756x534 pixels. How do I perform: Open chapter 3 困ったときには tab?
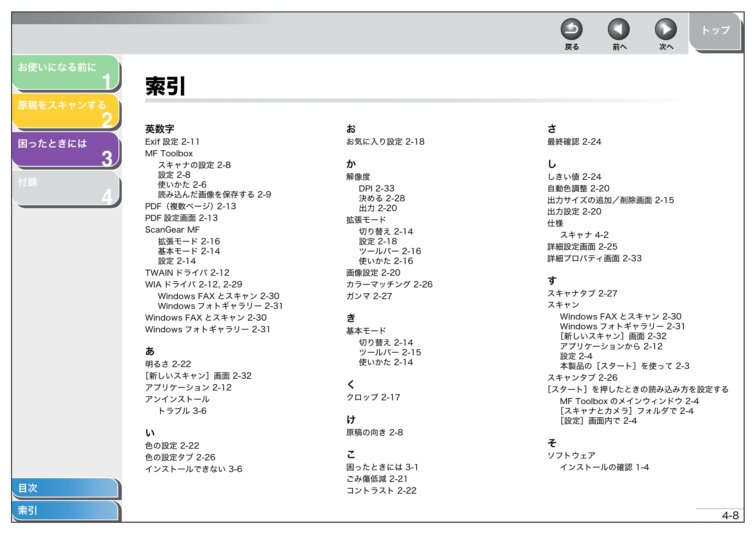(65, 149)
